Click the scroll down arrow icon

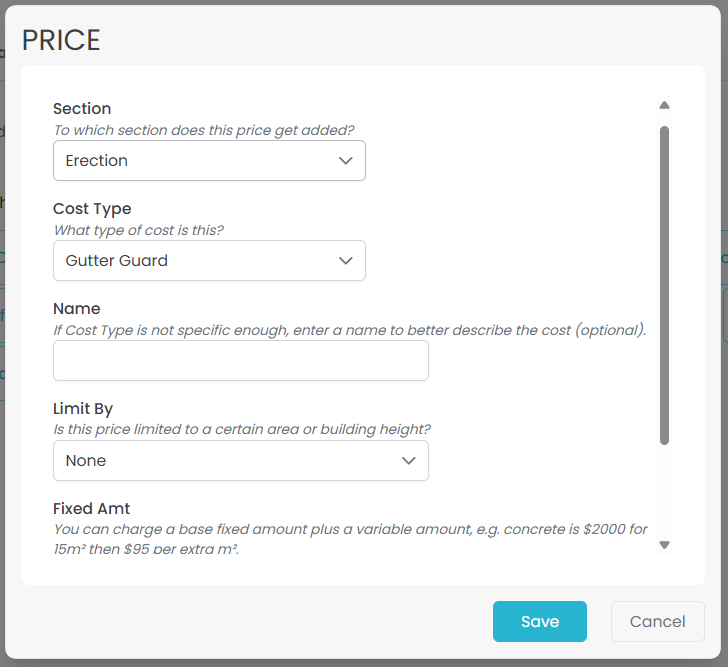(664, 545)
